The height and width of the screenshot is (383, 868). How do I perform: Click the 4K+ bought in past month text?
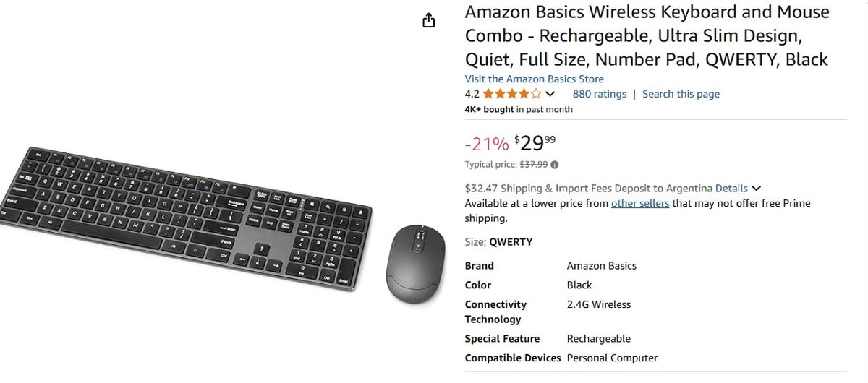coord(518,109)
